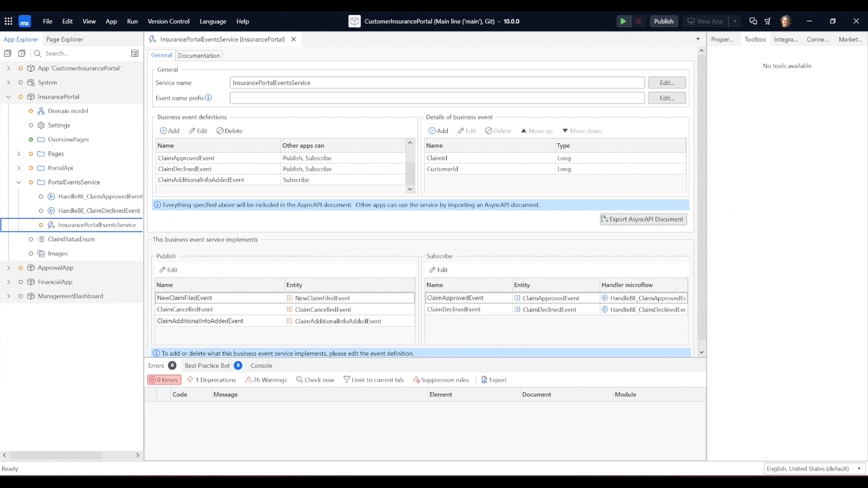868x488 pixels.
Task: Toggle the 26 Warnings filter
Action: [266, 380]
